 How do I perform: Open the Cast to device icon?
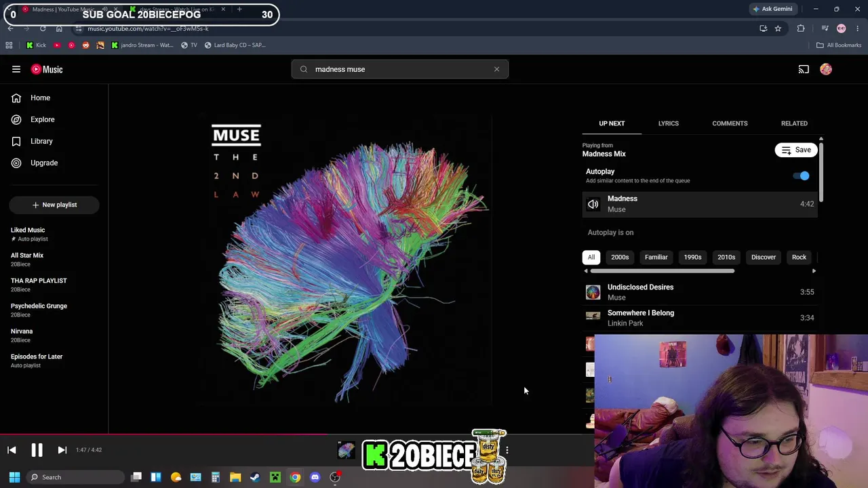pyautogui.click(x=804, y=69)
